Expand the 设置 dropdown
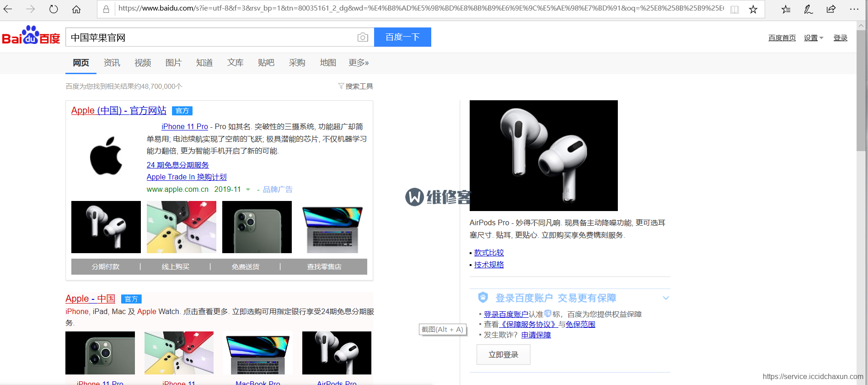This screenshot has height=385, width=868. pos(814,38)
